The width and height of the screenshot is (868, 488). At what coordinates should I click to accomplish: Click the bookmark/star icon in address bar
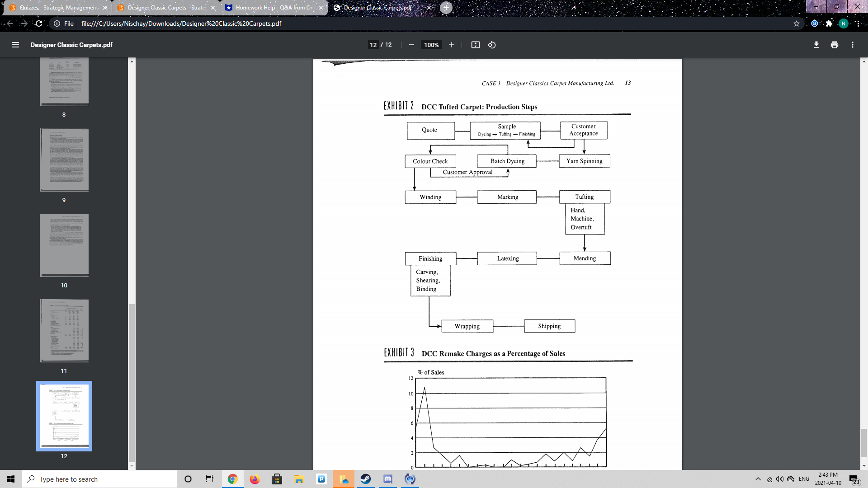pyautogui.click(x=797, y=23)
